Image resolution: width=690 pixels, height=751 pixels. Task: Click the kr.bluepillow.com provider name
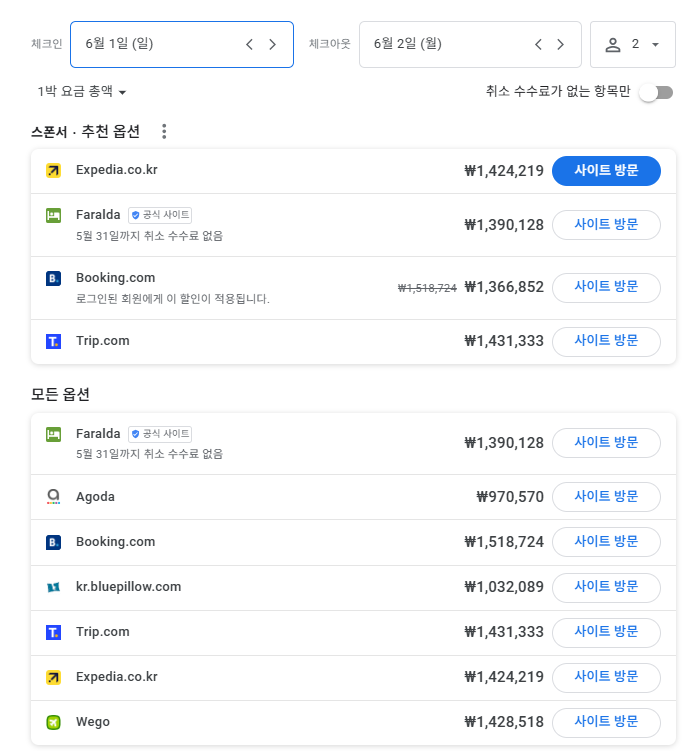coord(128,587)
